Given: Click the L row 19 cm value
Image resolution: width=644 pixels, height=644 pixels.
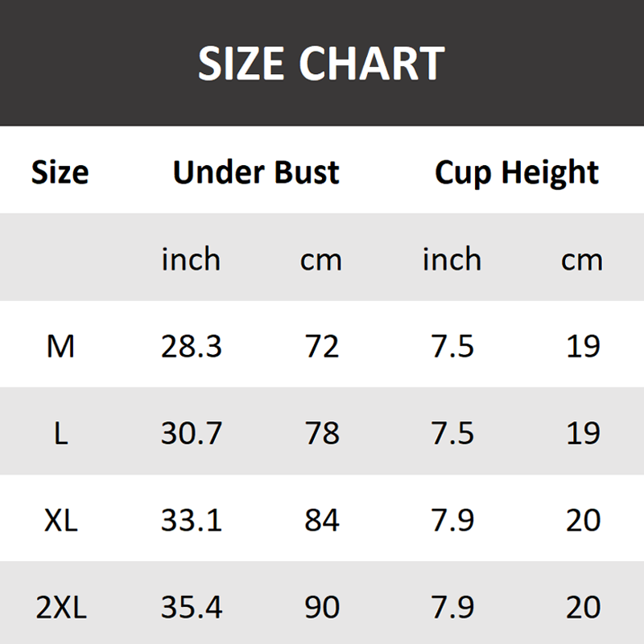Looking at the screenshot, I should (x=583, y=434).
